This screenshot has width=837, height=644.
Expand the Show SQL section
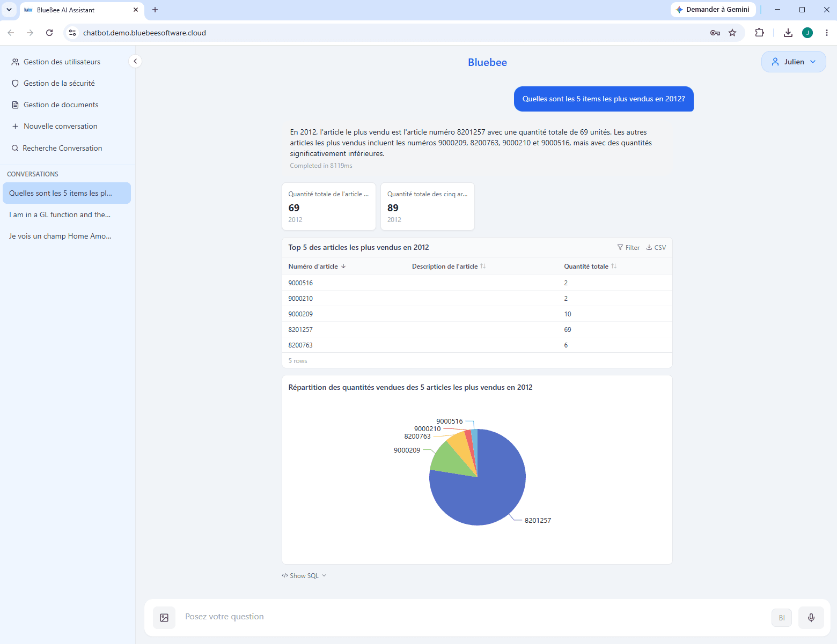304,576
